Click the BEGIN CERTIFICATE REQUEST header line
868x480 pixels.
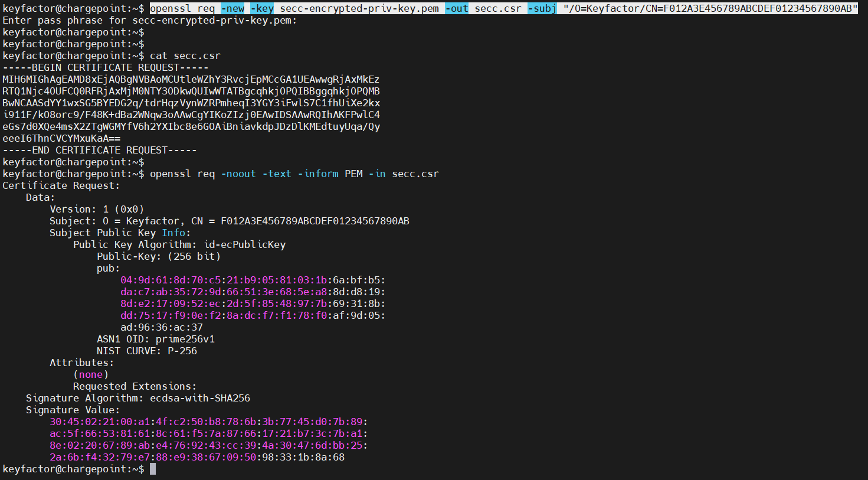point(105,67)
